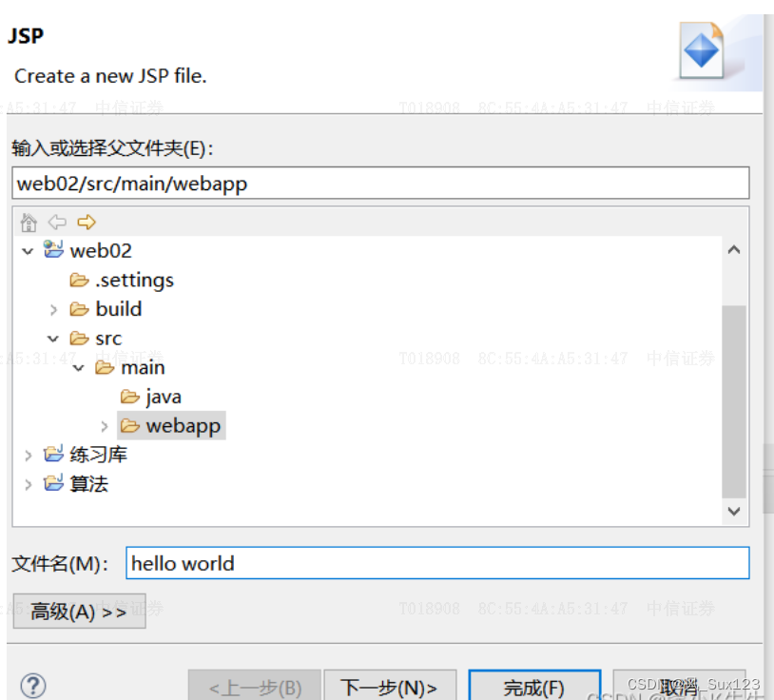Select the .settings folder label
The image size is (774, 700).
[135, 280]
